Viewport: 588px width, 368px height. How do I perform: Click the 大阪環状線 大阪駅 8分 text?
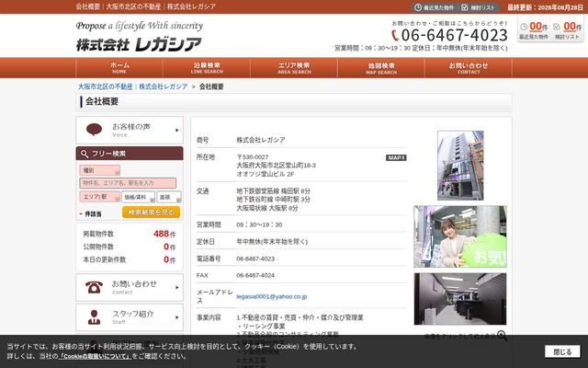click(x=267, y=208)
